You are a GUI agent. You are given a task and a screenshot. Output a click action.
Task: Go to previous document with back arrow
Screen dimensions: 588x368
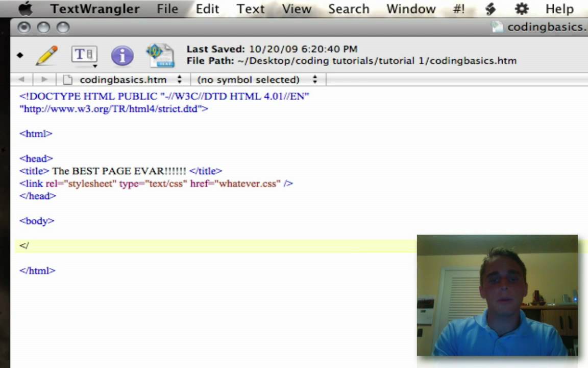pyautogui.click(x=21, y=79)
